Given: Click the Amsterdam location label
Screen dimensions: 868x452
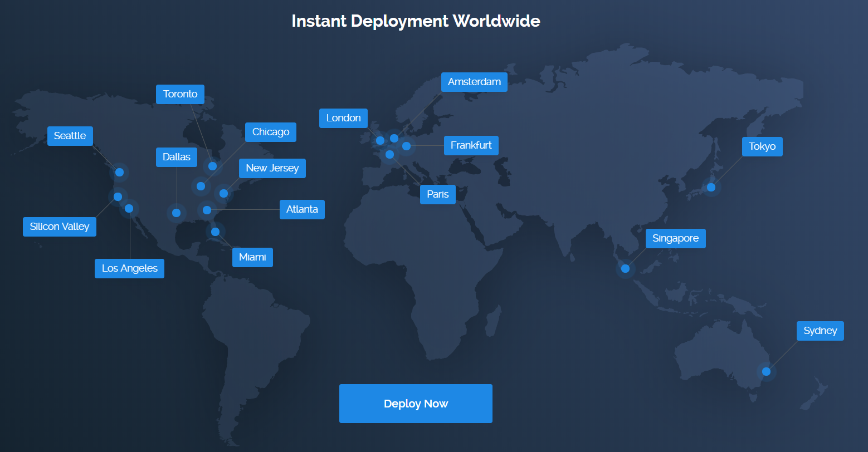Looking at the screenshot, I should 474,82.
